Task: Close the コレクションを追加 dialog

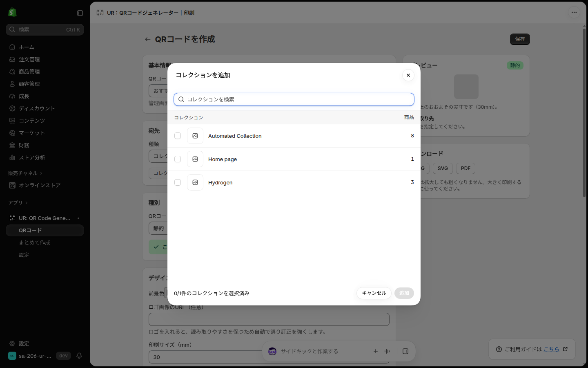Action: pos(408,75)
